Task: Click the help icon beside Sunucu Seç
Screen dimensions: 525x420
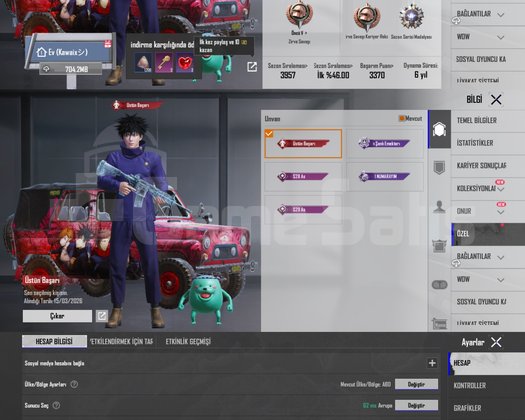Action: (56, 406)
